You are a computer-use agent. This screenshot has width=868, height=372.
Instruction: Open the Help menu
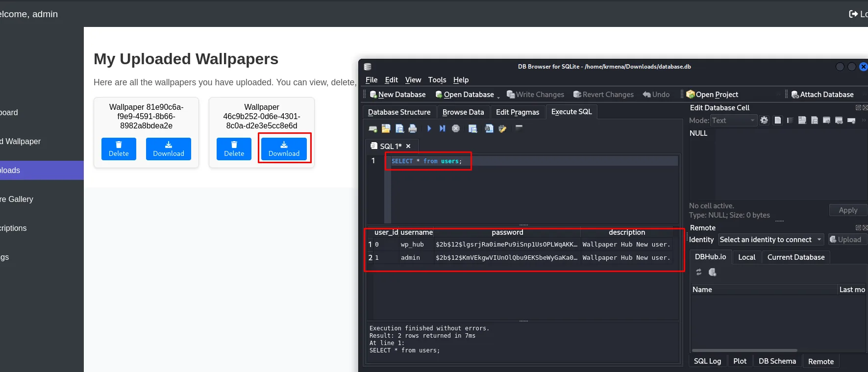point(461,80)
